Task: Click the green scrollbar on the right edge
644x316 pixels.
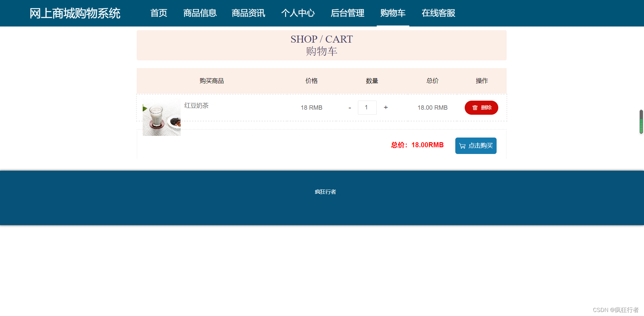Action: (641, 122)
